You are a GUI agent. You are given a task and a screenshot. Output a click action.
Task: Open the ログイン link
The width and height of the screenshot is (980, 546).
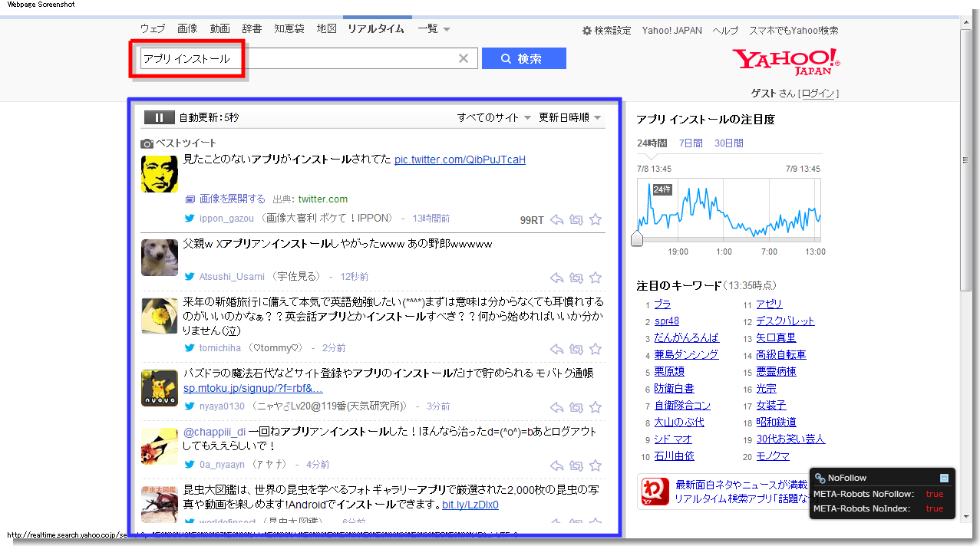(x=818, y=94)
